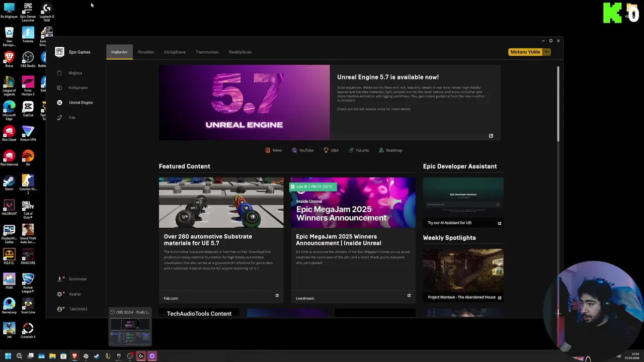This screenshot has width=644, height=362.
Task: Open the Windows Start menu
Action: [8, 356]
